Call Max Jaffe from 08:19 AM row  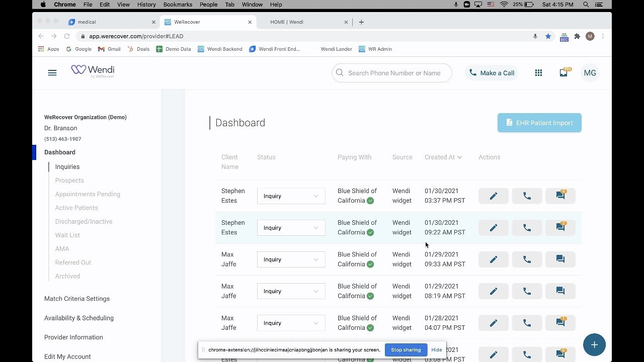(527, 291)
